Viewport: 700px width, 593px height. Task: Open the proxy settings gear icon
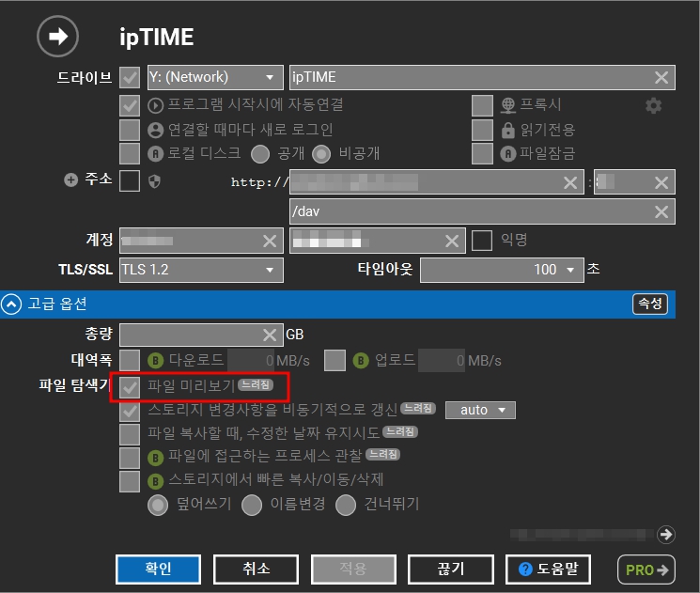pos(654,106)
